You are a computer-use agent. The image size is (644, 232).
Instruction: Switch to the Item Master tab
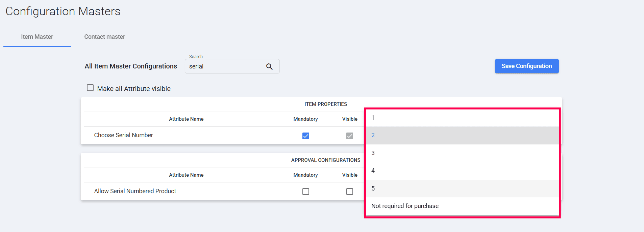[x=37, y=37]
